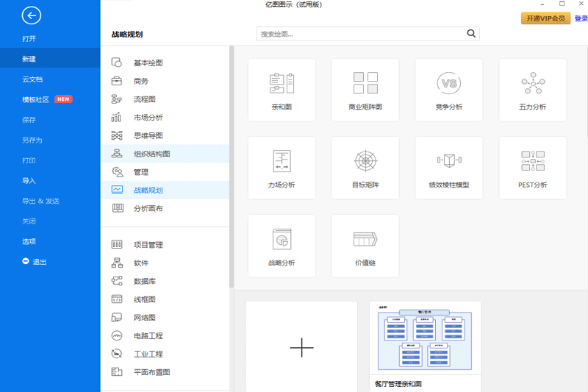Select 导出 & 发送 in sidebar
The width and height of the screenshot is (588, 392).
point(40,201)
